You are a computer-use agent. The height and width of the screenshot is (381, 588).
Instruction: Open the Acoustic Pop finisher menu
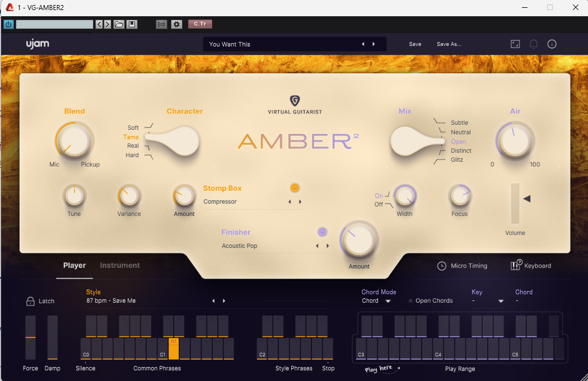pyautogui.click(x=240, y=246)
